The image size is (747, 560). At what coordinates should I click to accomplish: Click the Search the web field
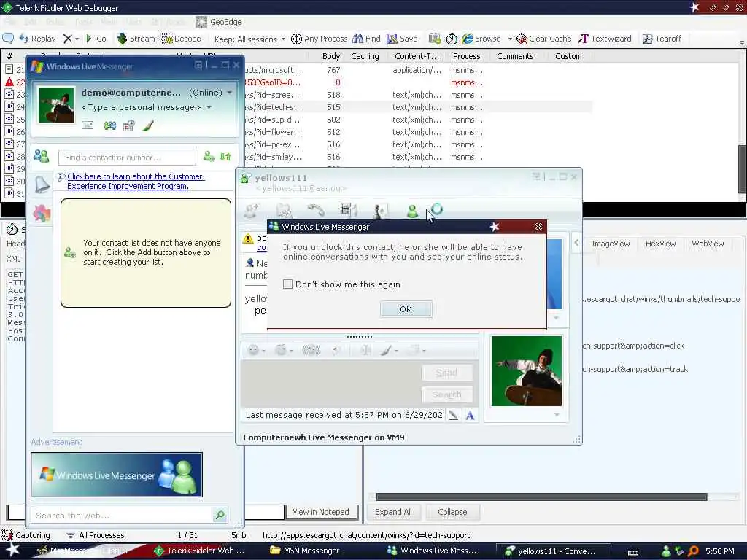point(122,516)
